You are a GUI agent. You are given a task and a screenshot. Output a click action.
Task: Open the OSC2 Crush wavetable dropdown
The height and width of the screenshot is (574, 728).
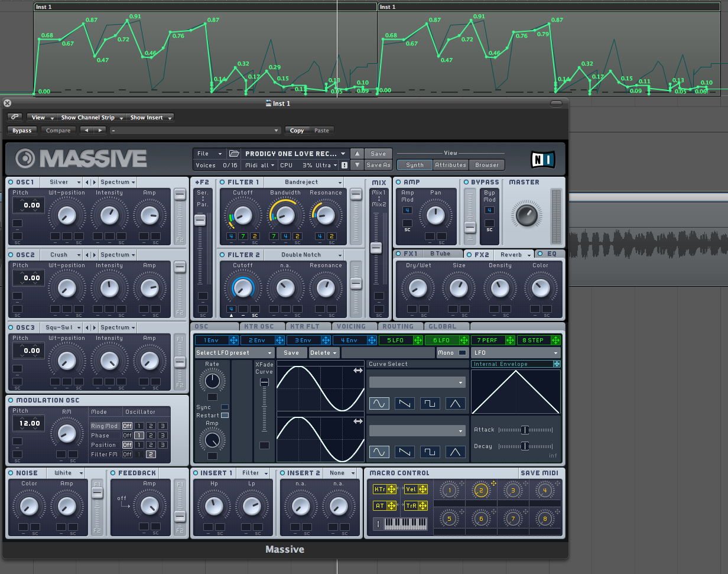pos(61,255)
